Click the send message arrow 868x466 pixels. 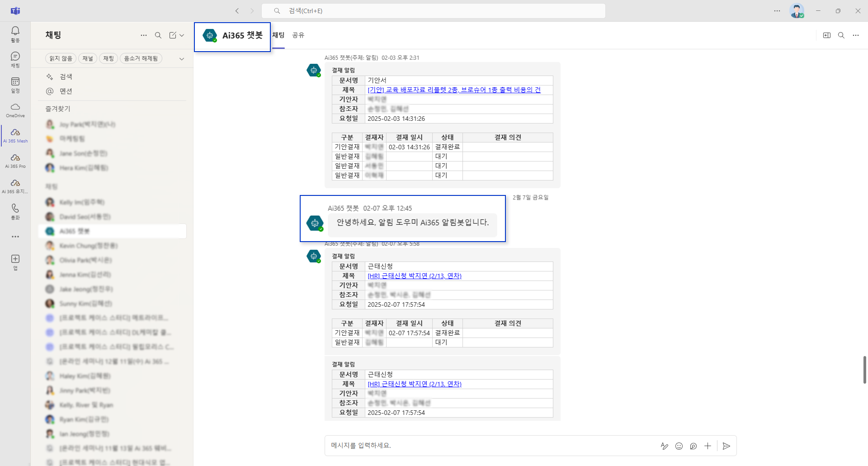coord(726,446)
